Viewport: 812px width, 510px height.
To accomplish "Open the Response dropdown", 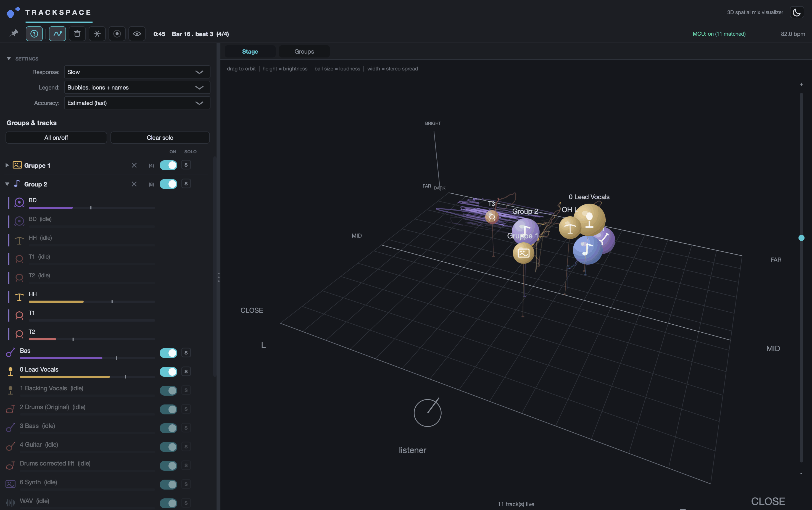I will pos(137,72).
